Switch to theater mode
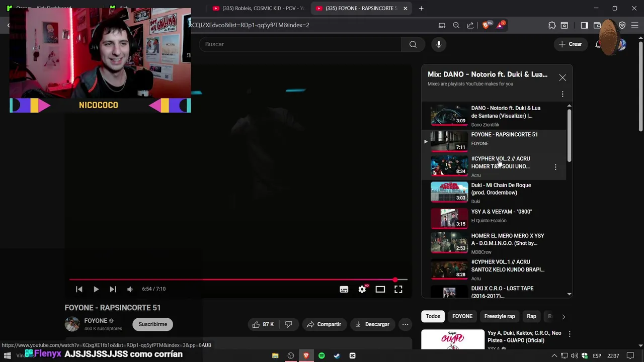The width and height of the screenshot is (644, 362). 380,289
